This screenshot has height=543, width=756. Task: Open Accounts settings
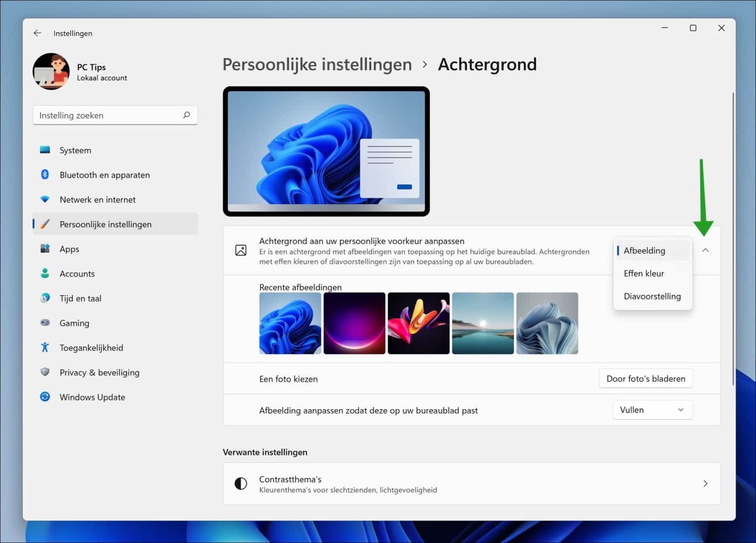77,273
